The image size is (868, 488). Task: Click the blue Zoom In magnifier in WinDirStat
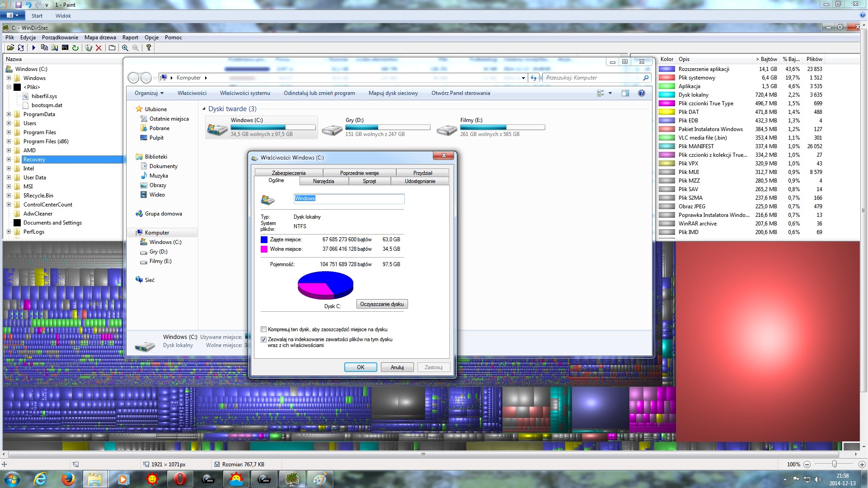pyautogui.click(x=125, y=47)
